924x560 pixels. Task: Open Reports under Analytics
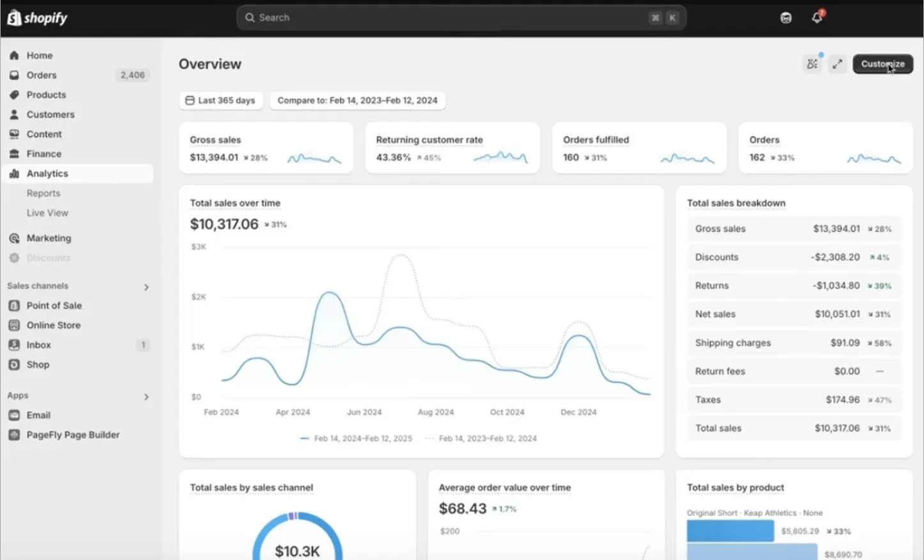click(43, 193)
